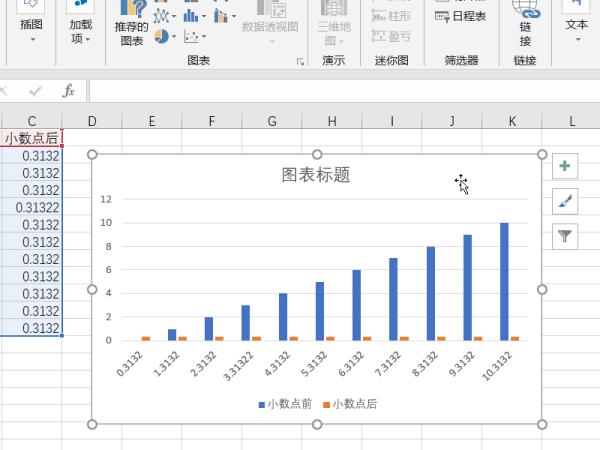
Task: Select column J header
Action: (x=452, y=121)
